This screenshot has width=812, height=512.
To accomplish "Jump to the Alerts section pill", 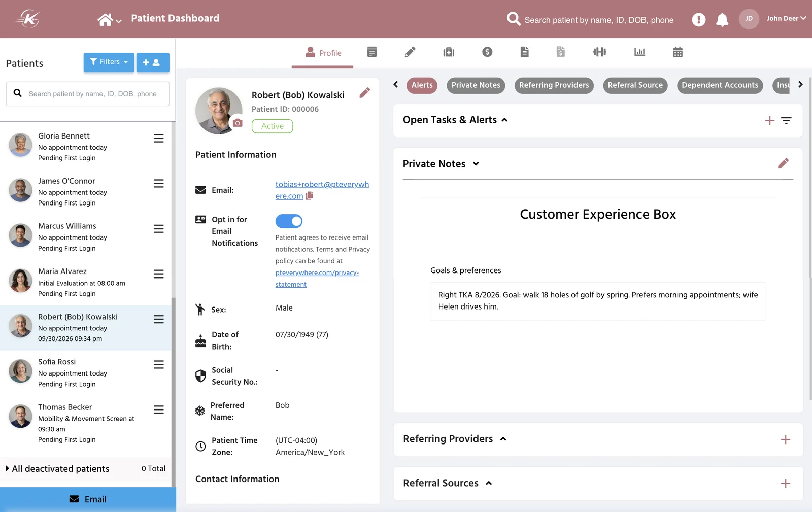I will [x=422, y=85].
